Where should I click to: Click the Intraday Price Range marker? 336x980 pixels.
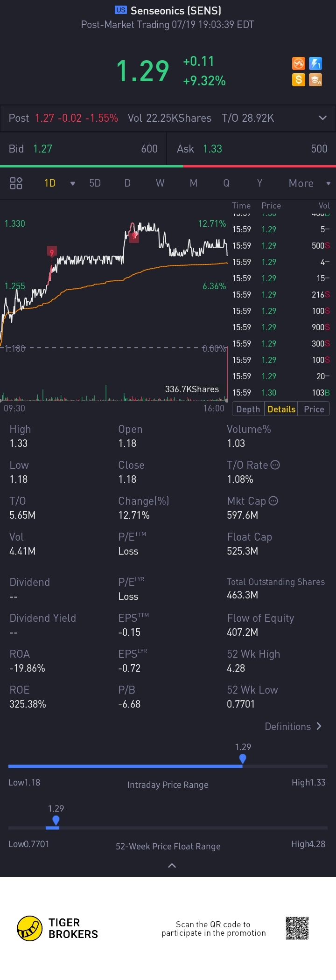243,759
